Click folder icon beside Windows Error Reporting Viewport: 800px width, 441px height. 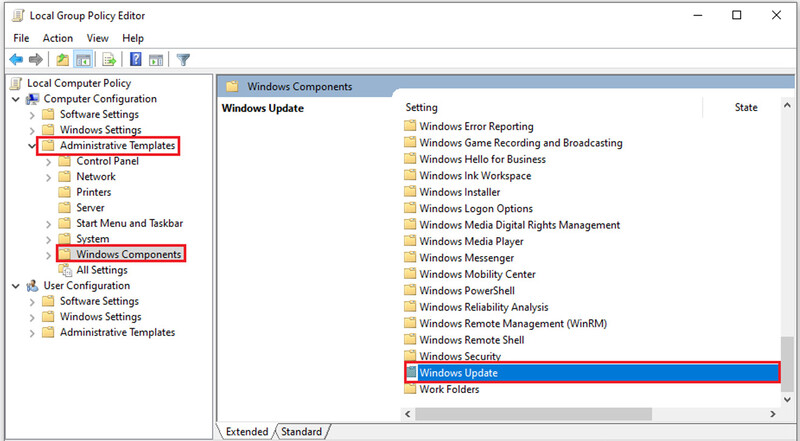click(x=410, y=126)
